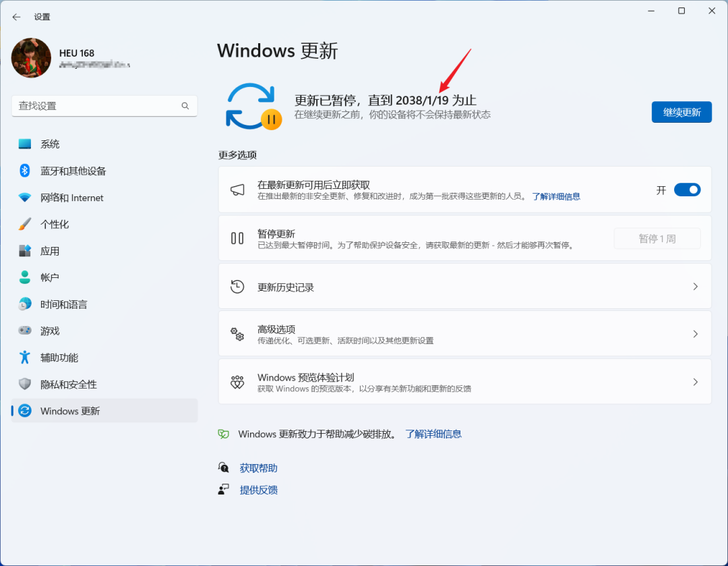Click the back arrow in the title bar

pyautogui.click(x=16, y=17)
